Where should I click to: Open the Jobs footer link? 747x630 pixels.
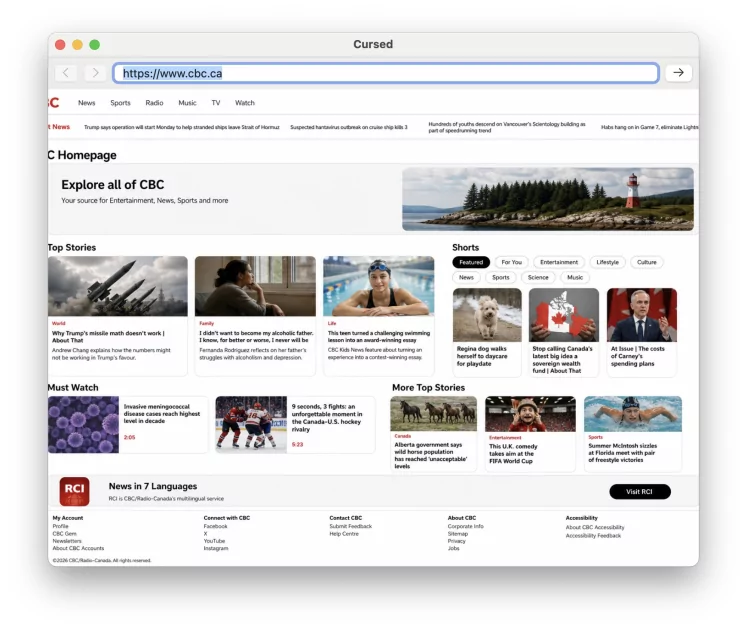(x=454, y=549)
